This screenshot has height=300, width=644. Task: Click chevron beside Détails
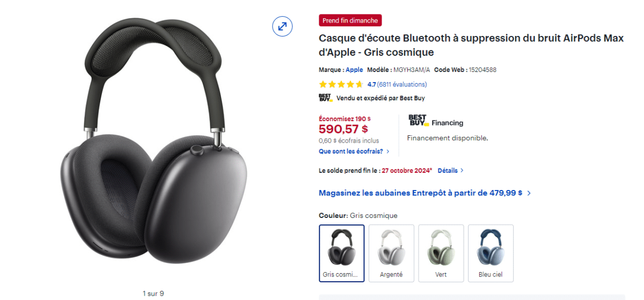462,171
